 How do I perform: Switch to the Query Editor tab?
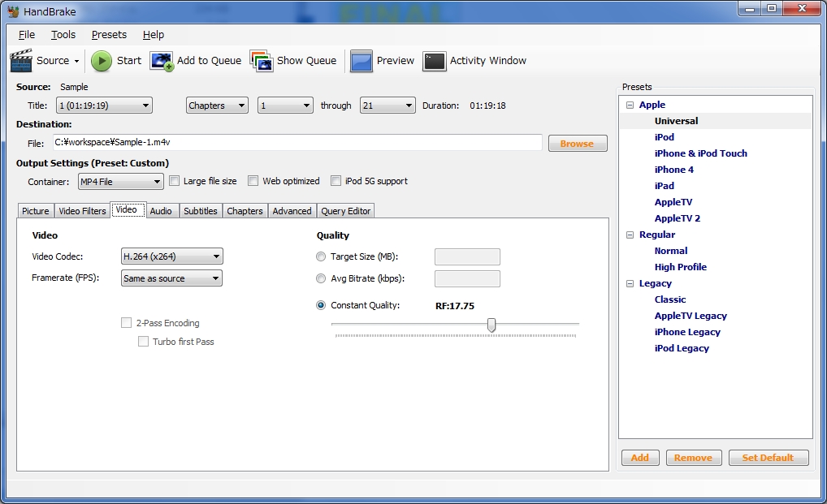(x=346, y=211)
